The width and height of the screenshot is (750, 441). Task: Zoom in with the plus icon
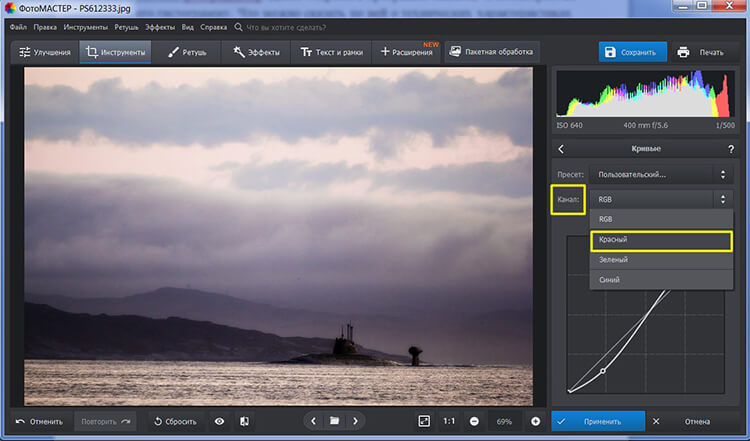click(x=535, y=421)
